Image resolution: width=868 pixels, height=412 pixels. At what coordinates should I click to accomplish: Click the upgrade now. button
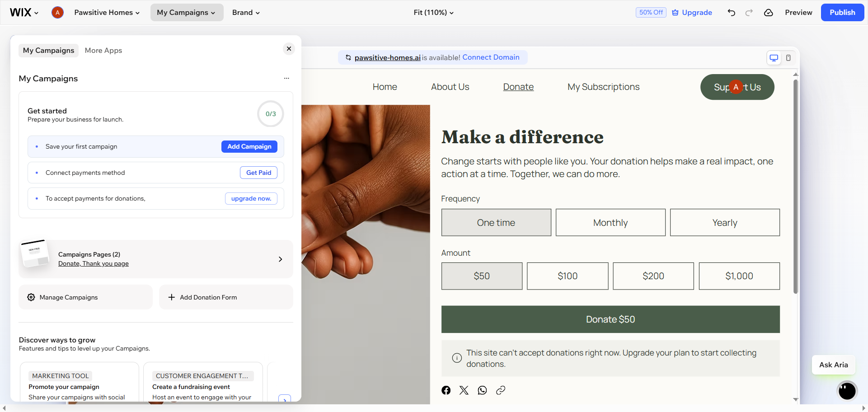251,198
